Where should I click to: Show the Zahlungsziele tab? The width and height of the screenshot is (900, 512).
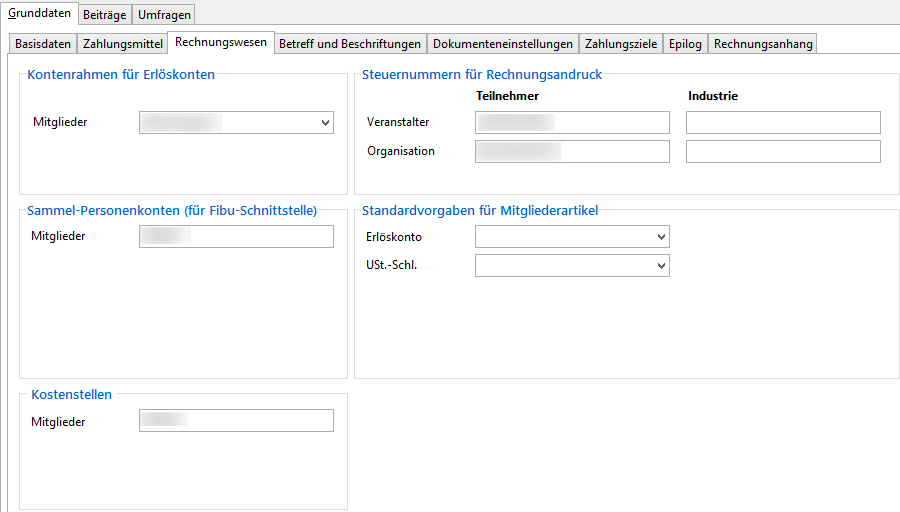[620, 44]
